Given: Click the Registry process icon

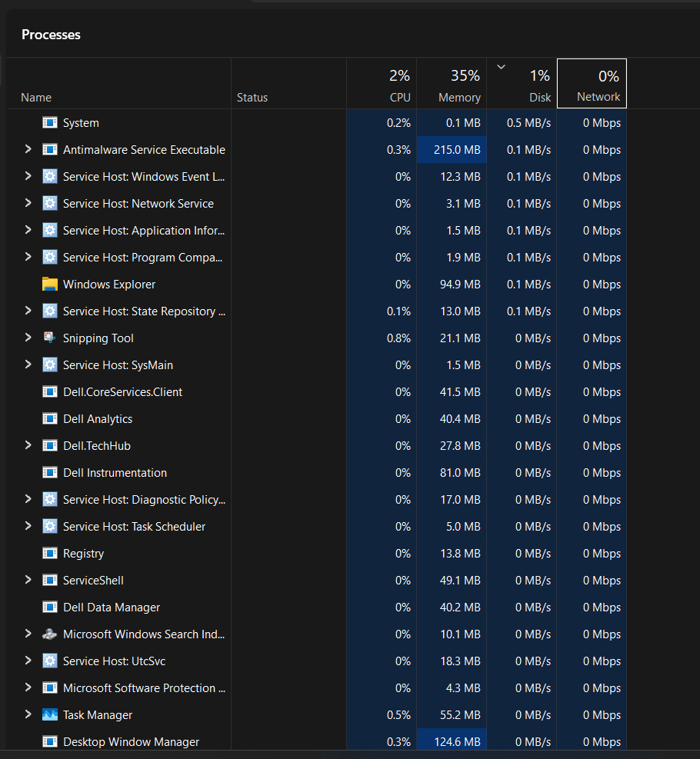Looking at the screenshot, I should 50,553.
